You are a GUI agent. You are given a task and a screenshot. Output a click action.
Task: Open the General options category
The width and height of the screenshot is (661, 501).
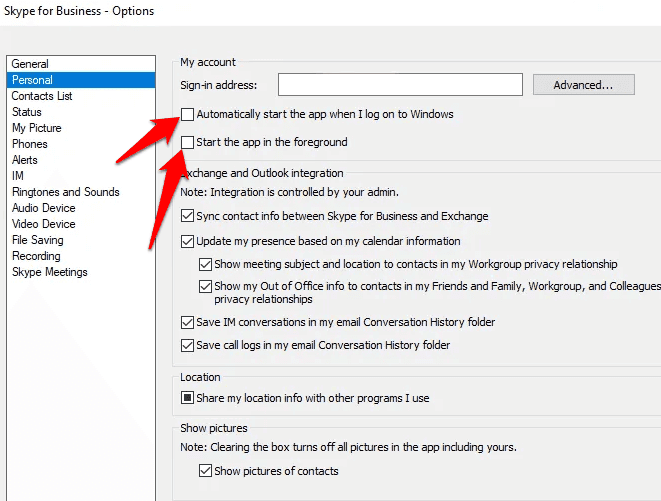click(x=30, y=64)
